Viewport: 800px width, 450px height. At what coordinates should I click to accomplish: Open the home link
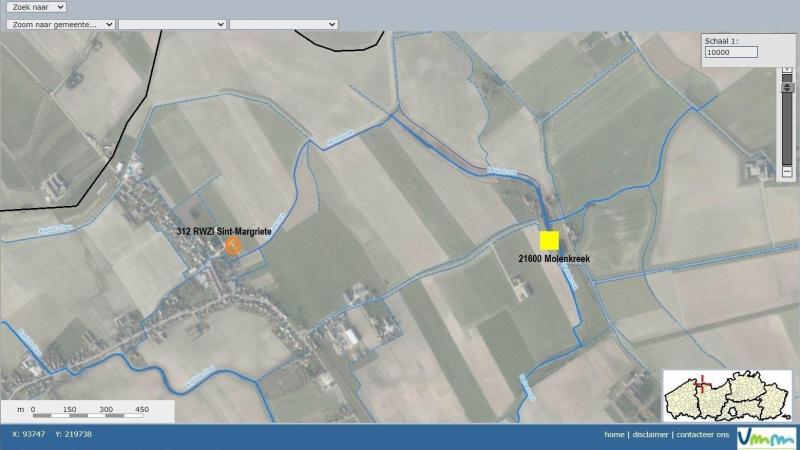[614, 435]
